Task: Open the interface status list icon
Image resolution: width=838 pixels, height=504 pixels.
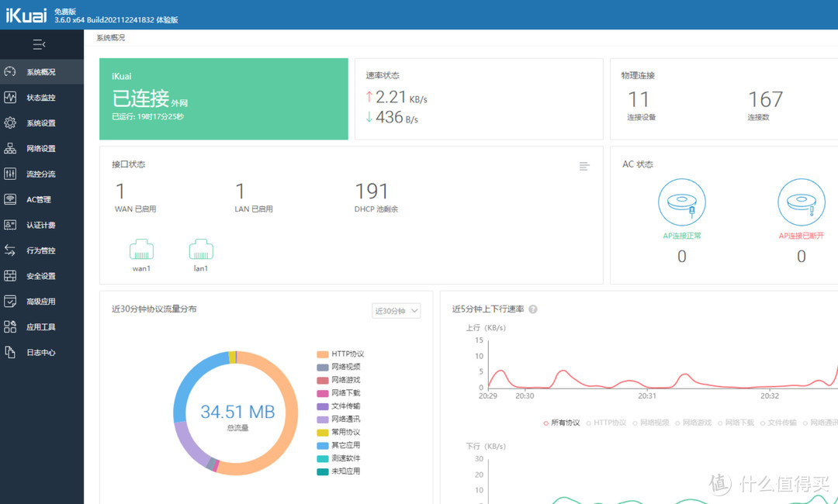Action: pyautogui.click(x=584, y=166)
